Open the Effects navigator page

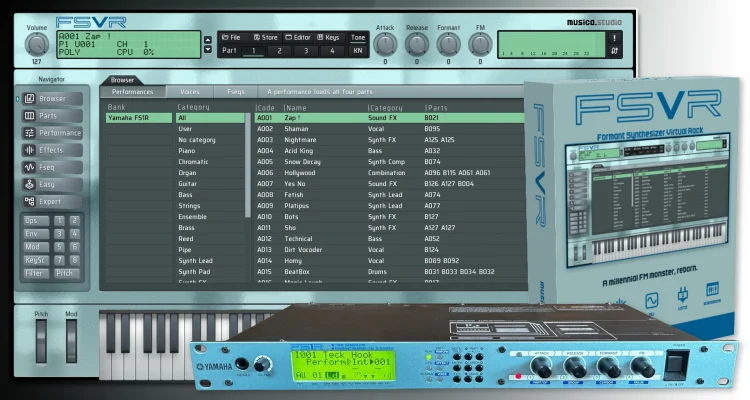click(x=52, y=150)
